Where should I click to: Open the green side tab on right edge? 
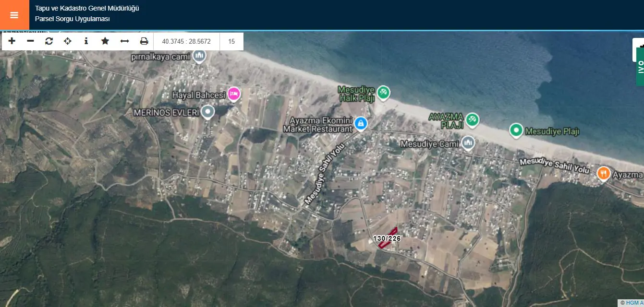[640, 66]
